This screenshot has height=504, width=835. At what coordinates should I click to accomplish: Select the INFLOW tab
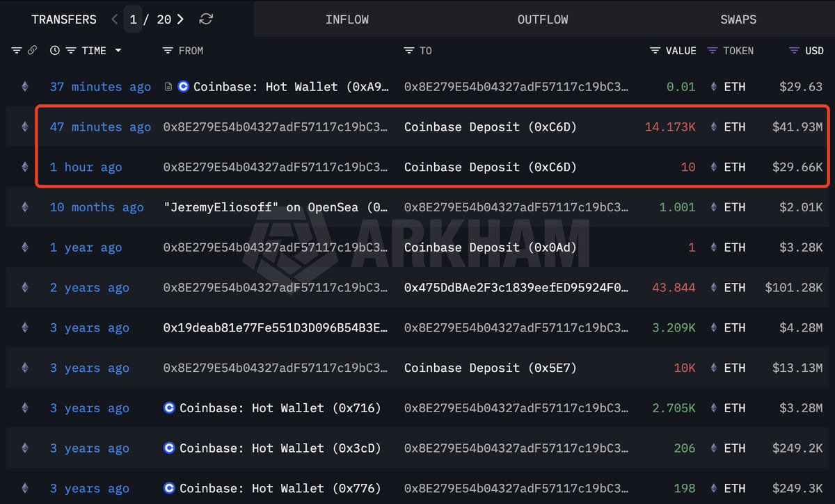347,19
